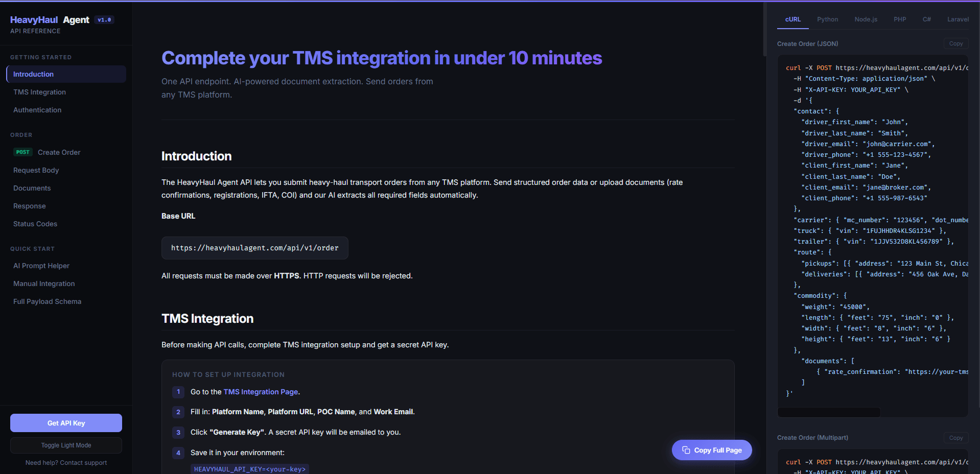Switch to the Python code tab
This screenshot has width=980, height=474.
pos(827,19)
